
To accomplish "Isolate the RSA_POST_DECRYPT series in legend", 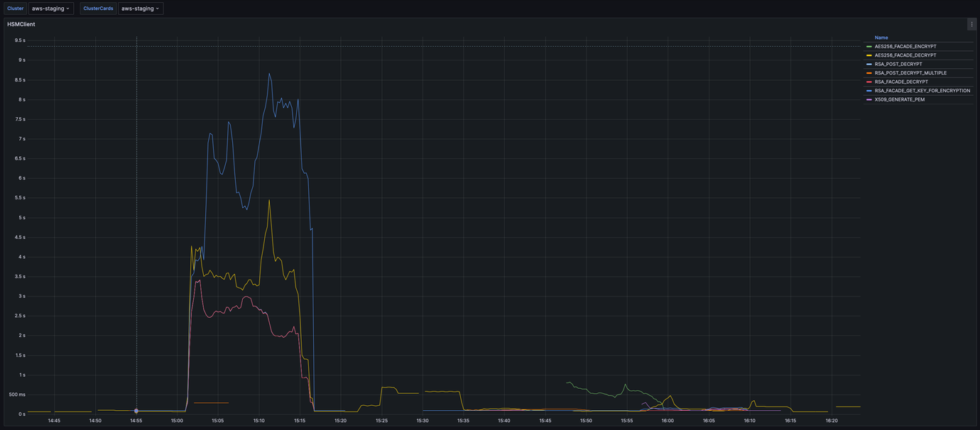I will [x=898, y=64].
